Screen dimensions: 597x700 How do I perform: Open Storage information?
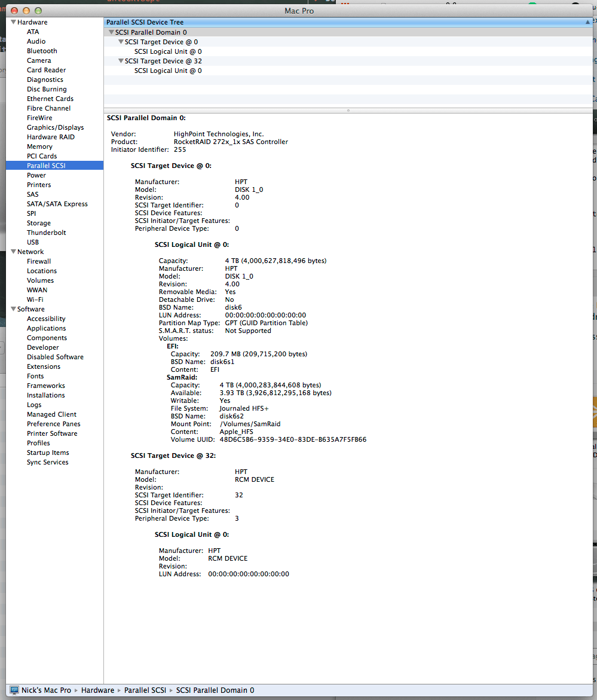point(39,223)
